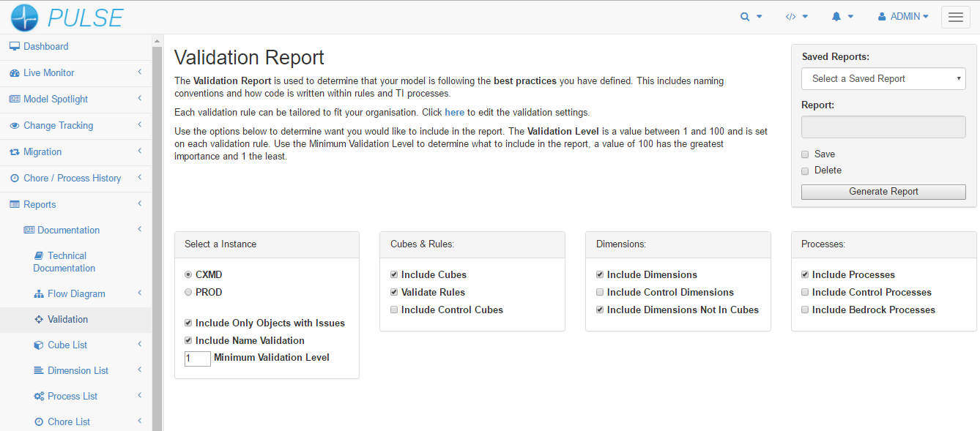Expand the Live Monitor chevron

click(x=139, y=72)
